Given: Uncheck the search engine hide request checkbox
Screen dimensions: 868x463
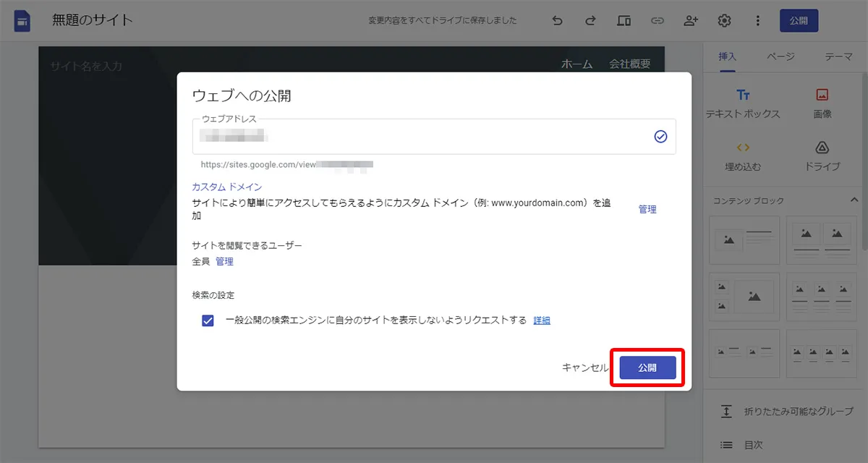Looking at the screenshot, I should click(x=208, y=320).
